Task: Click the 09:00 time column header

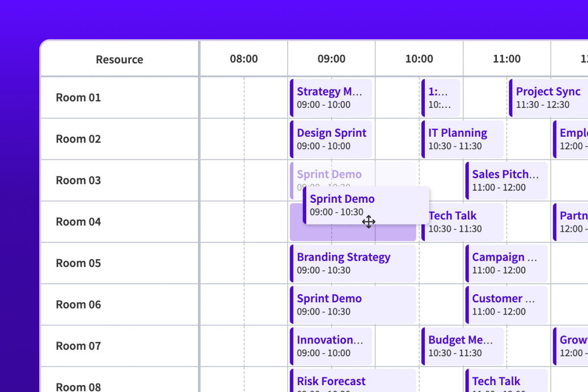Action: pos(331,59)
